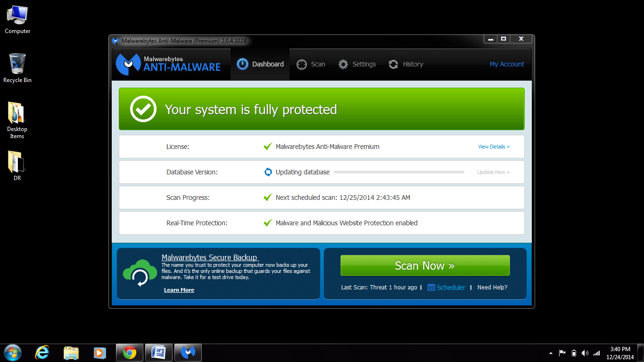This screenshot has width=644, height=362.
Task: Click the white checkmark circle in green banner
Action: tap(143, 109)
